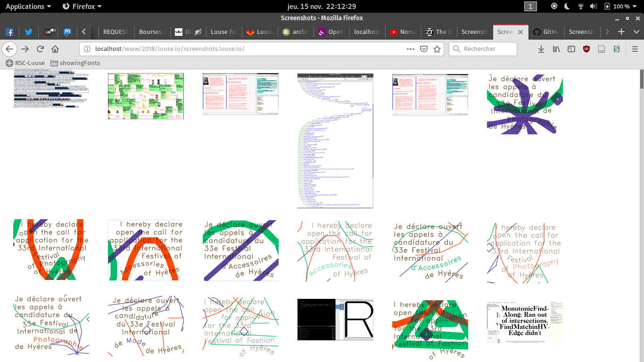Viewport: 644px width, 362px height.
Task: Toggle the sidebar view
Action: click(x=571, y=49)
